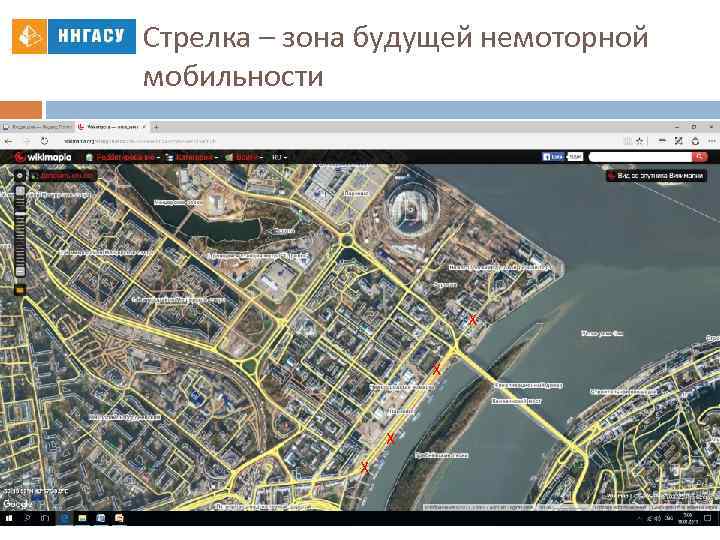Click the system tray volume icon
The height and width of the screenshot is (540, 720).
coord(658,518)
